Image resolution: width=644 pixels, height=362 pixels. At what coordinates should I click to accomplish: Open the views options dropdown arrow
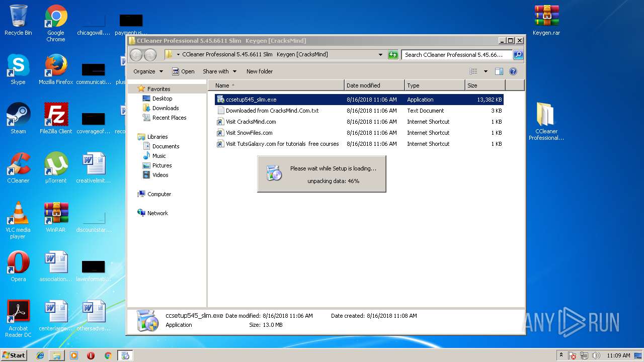pyautogui.click(x=486, y=71)
